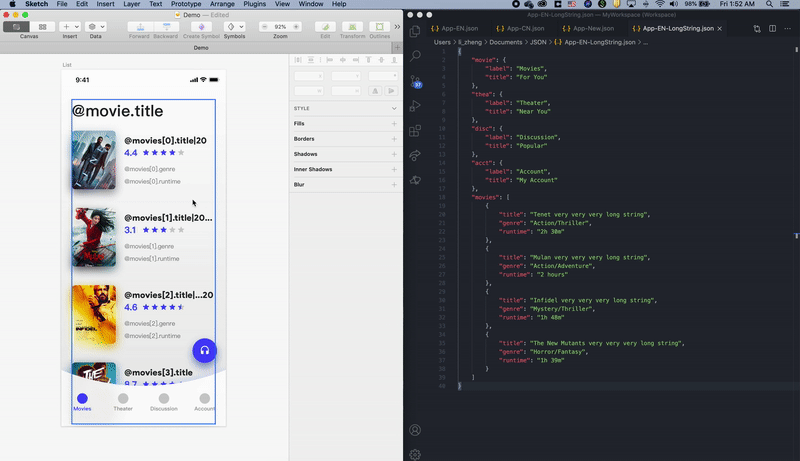Select the Canvas view button in Sketch
Screen dimensions: 800x461
point(16,27)
